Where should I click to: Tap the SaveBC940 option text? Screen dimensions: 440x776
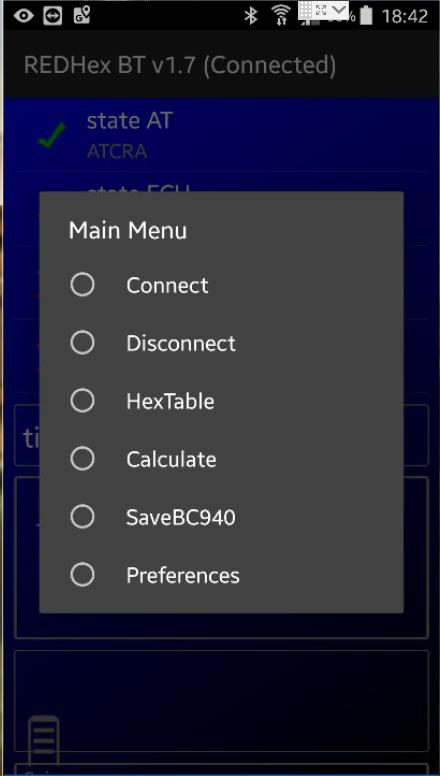tap(181, 518)
